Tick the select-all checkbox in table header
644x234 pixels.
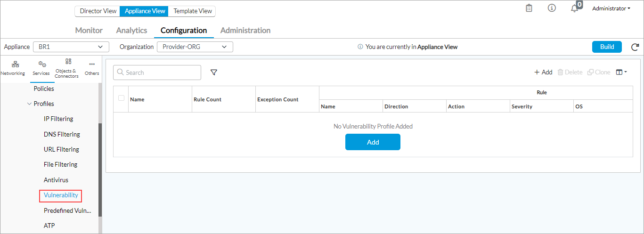(121, 98)
